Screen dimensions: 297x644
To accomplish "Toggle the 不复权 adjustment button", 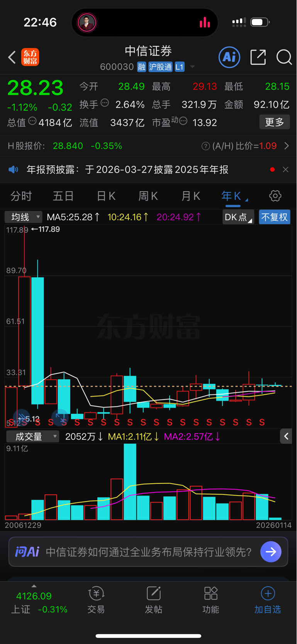I will pyautogui.click(x=275, y=217).
